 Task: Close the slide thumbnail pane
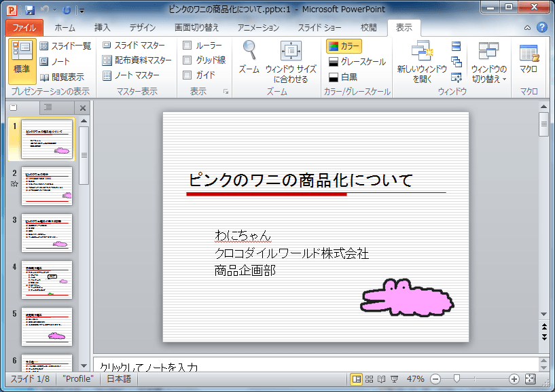coord(82,108)
